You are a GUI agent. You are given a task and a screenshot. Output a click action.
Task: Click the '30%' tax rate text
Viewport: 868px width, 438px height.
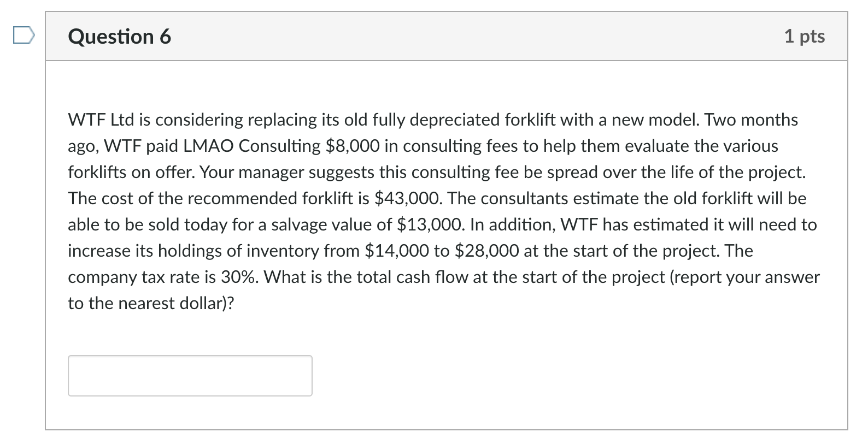point(236,277)
